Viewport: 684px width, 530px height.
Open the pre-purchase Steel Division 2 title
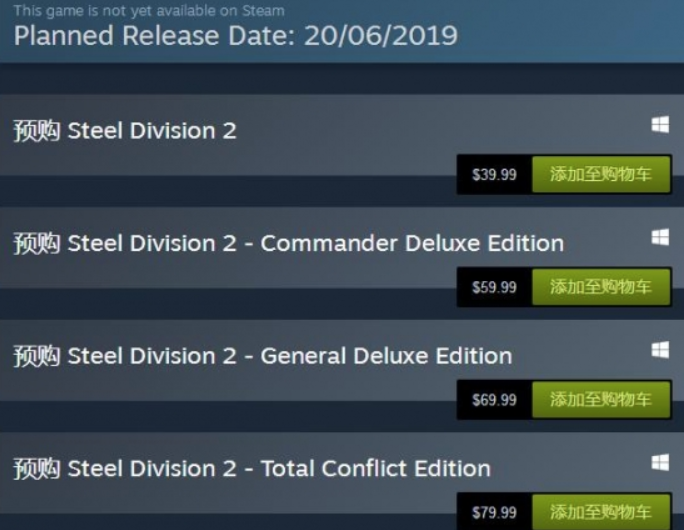pos(125,131)
